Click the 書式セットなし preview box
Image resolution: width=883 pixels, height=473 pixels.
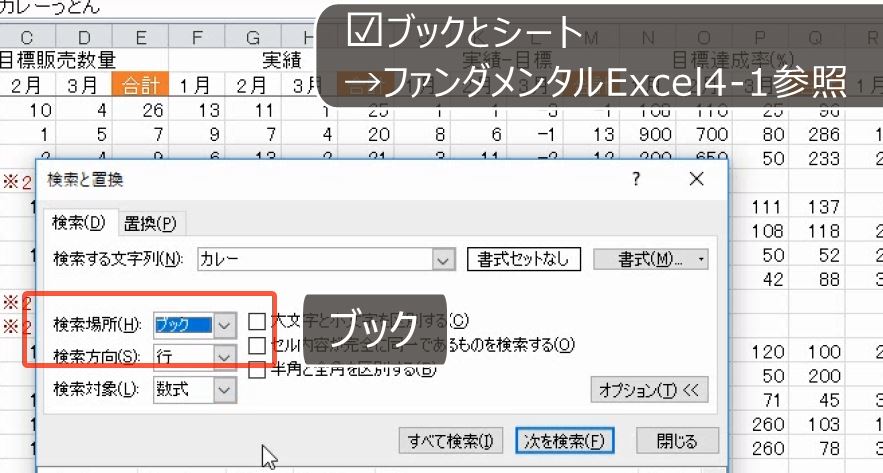tap(523, 259)
